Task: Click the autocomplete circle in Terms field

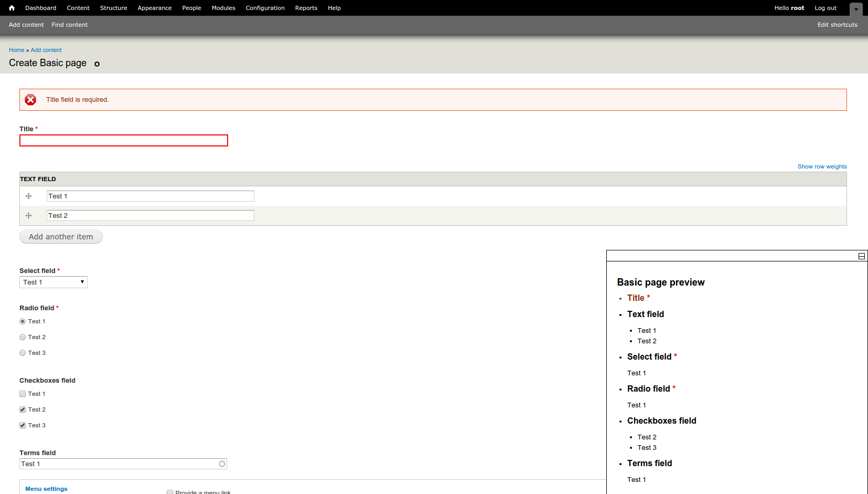Action: pos(222,464)
